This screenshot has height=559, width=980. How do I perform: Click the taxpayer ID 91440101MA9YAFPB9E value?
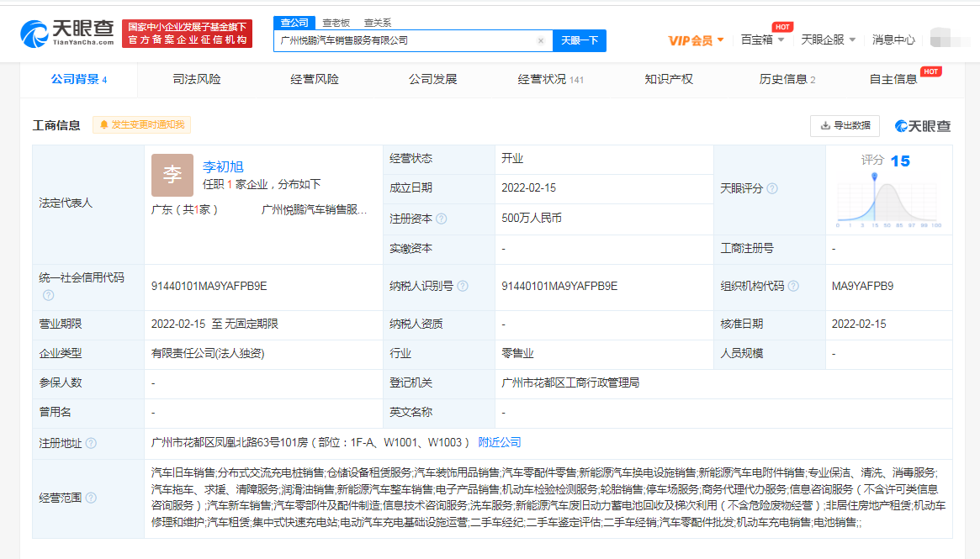coord(559,286)
